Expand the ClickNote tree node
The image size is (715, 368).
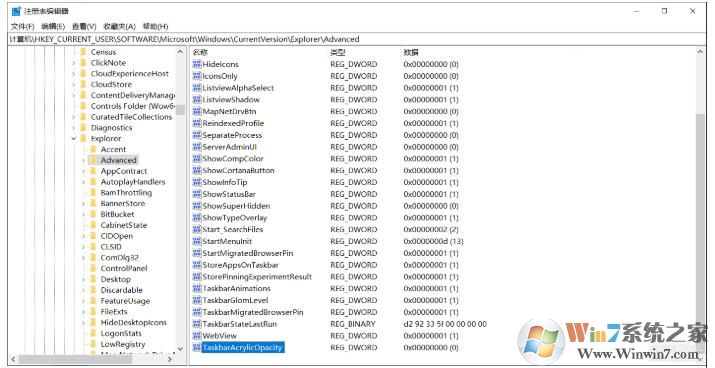(x=73, y=63)
